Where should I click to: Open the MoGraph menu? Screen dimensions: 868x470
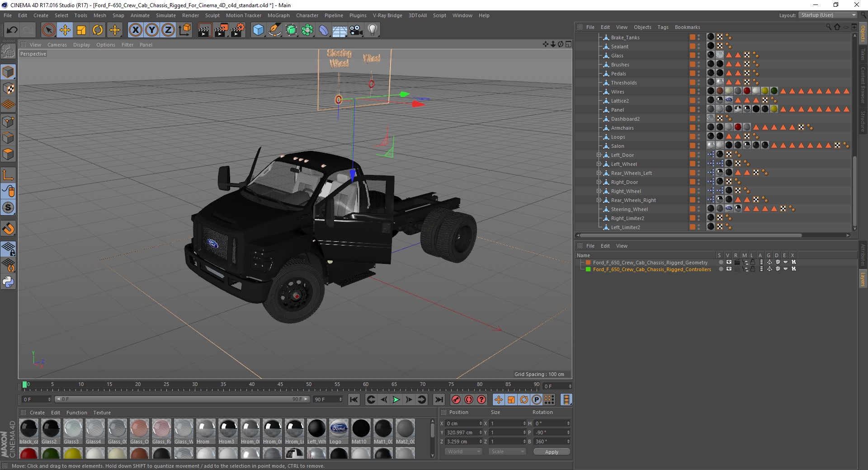coord(278,15)
